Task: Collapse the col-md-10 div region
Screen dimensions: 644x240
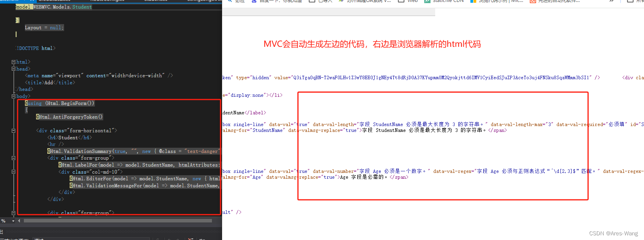Action: (x=13, y=172)
